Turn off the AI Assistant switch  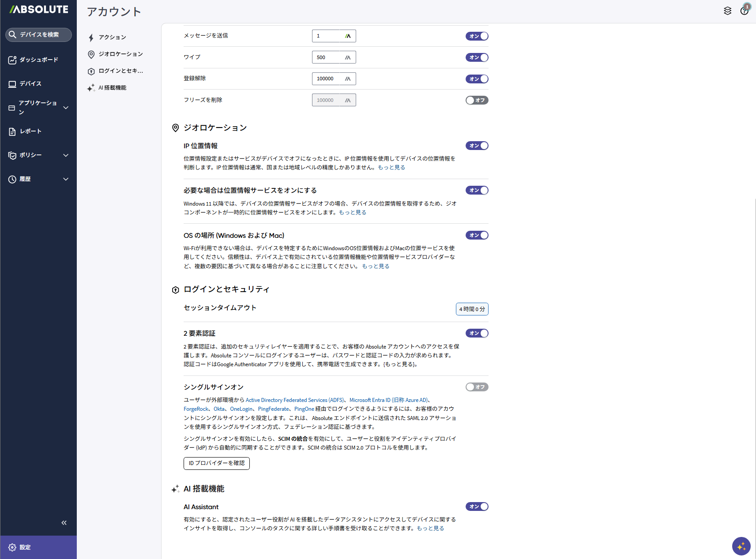(x=477, y=506)
